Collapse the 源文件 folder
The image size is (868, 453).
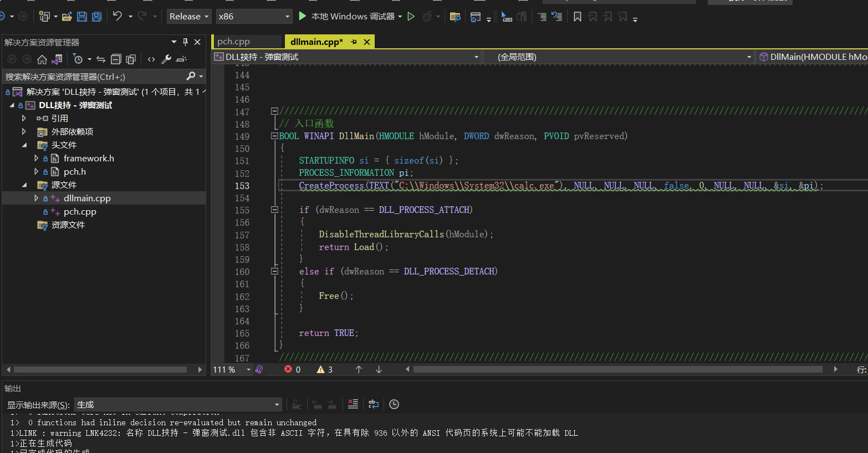point(24,185)
